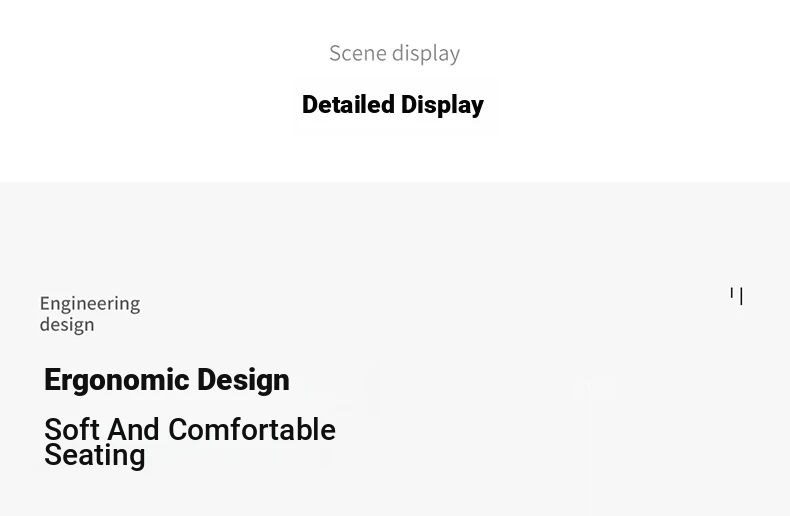
Task: Click the word design under Engineering
Action: click(x=67, y=325)
